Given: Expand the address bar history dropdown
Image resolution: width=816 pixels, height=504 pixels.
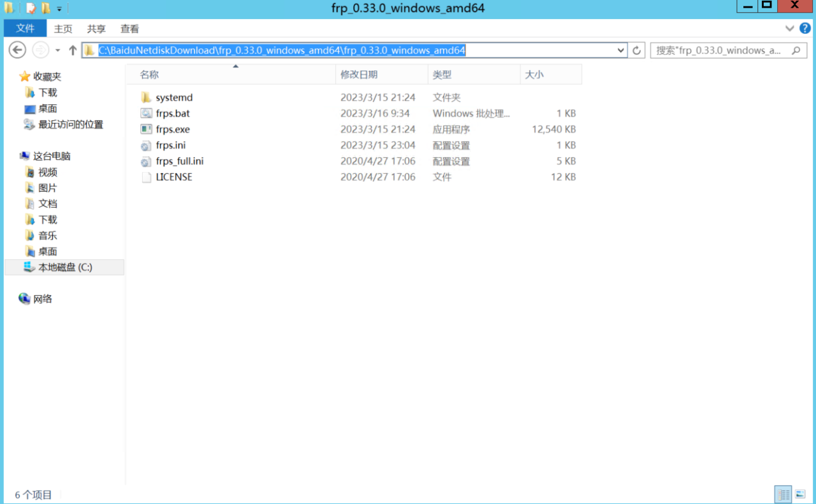Looking at the screenshot, I should pyautogui.click(x=621, y=50).
